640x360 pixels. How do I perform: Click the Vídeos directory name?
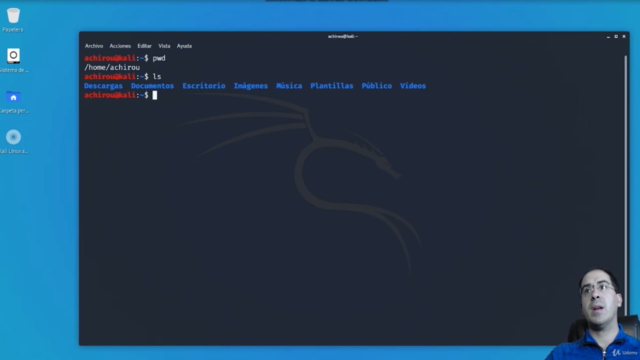click(x=413, y=86)
